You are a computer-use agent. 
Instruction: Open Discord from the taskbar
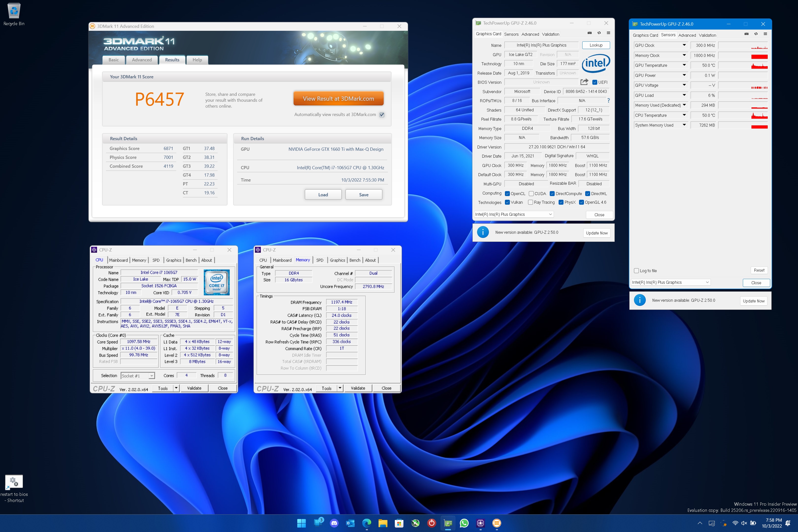click(334, 523)
